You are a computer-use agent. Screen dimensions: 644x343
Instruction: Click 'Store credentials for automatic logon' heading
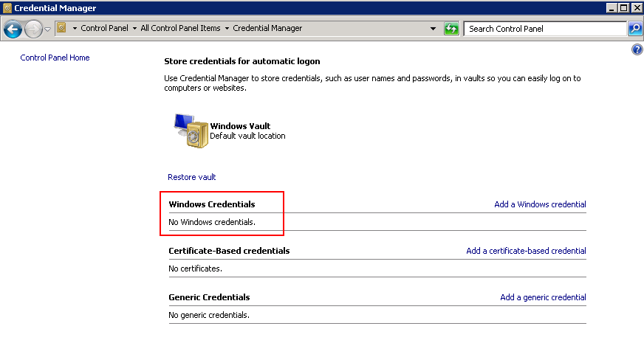(242, 61)
